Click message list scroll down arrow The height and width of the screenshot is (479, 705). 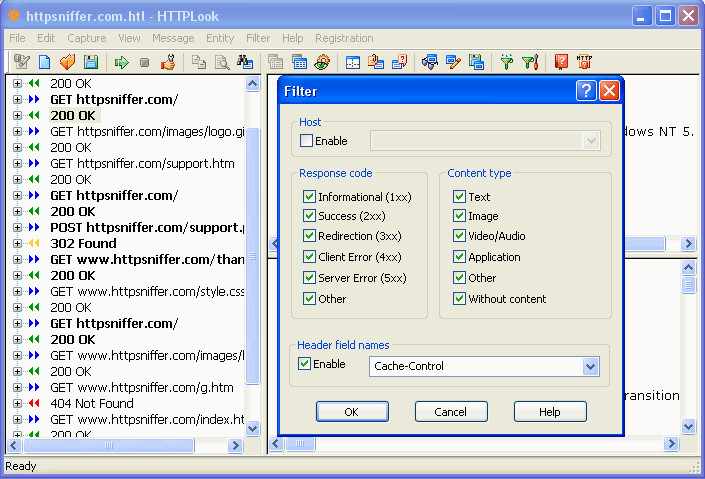tap(253, 429)
